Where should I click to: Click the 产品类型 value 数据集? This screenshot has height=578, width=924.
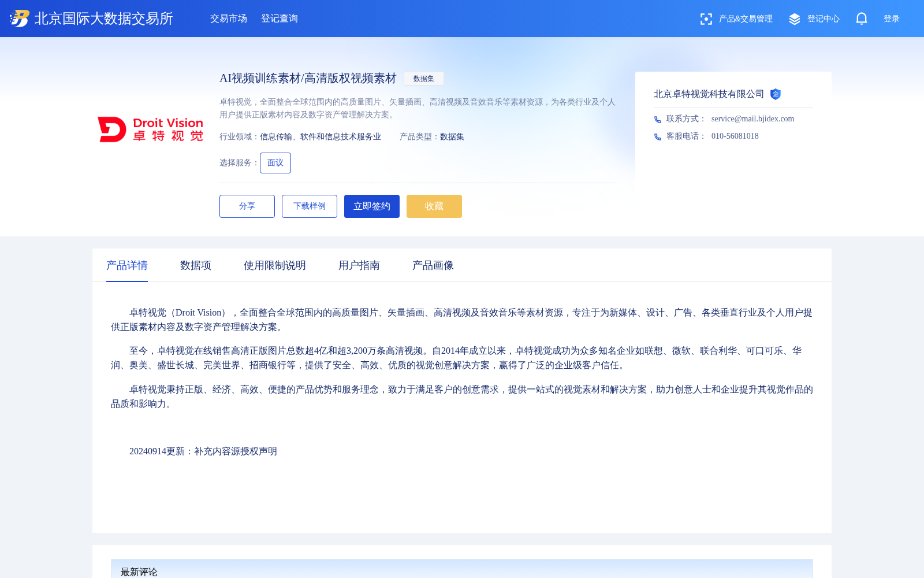tap(452, 137)
